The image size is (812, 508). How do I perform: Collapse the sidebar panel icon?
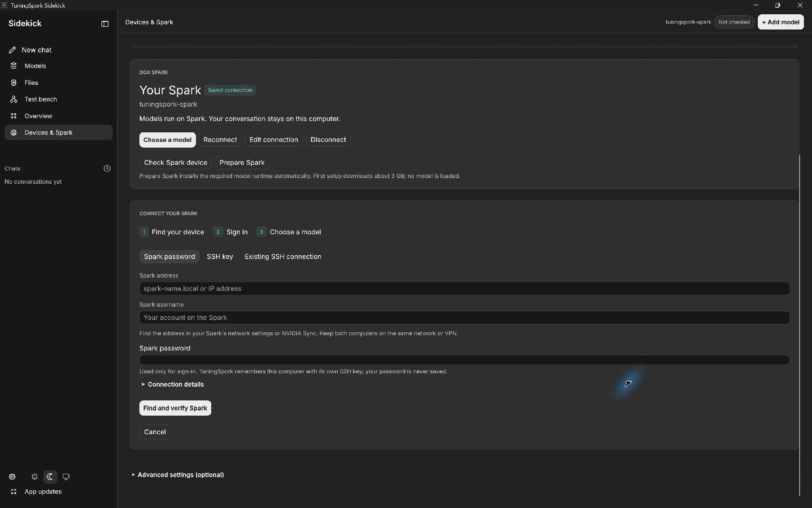[105, 24]
